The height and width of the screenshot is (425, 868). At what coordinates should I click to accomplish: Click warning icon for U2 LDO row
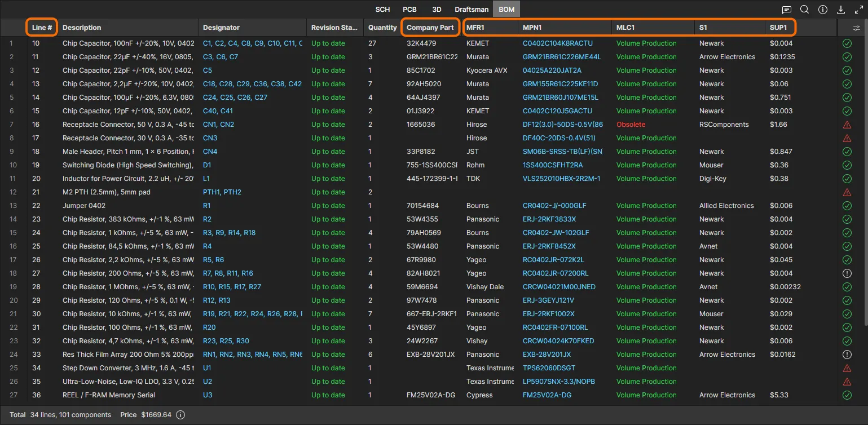pos(847,382)
